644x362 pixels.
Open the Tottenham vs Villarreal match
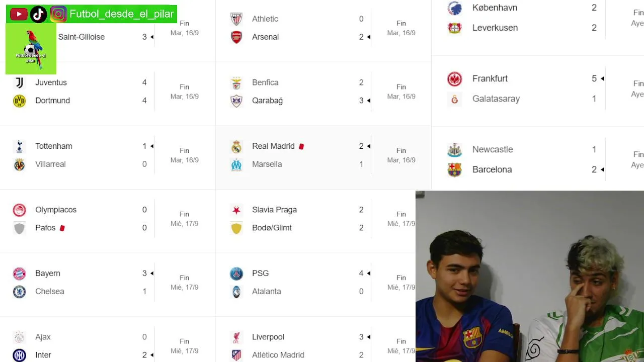pos(108,157)
